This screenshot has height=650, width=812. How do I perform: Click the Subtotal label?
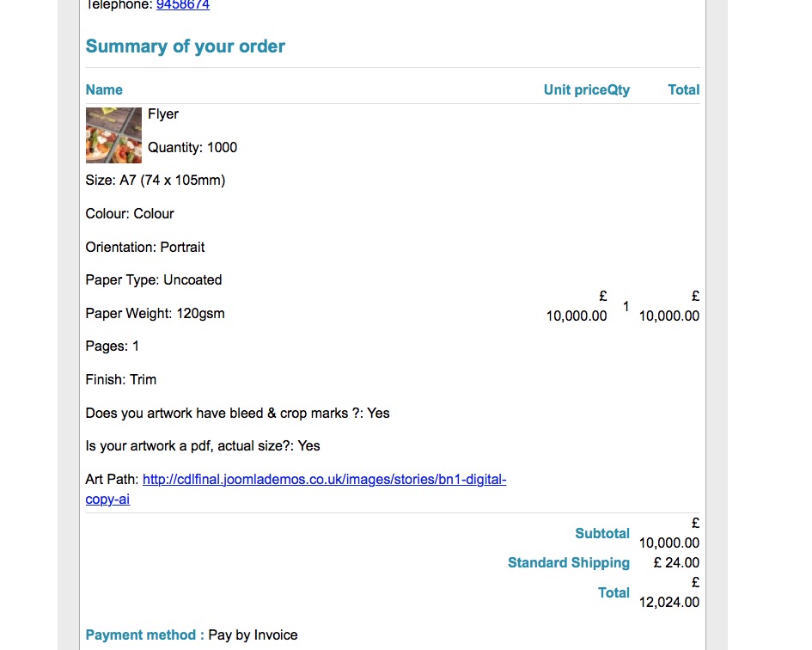[x=602, y=533]
